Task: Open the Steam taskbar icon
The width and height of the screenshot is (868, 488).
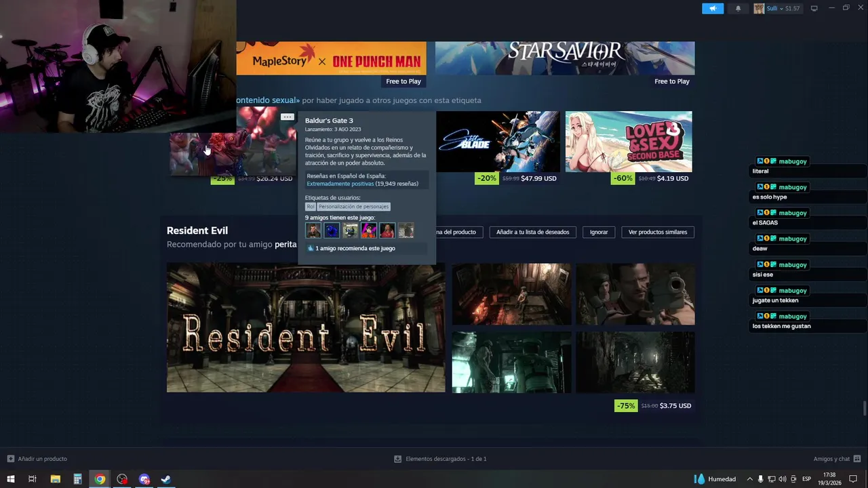Action: click(x=165, y=479)
